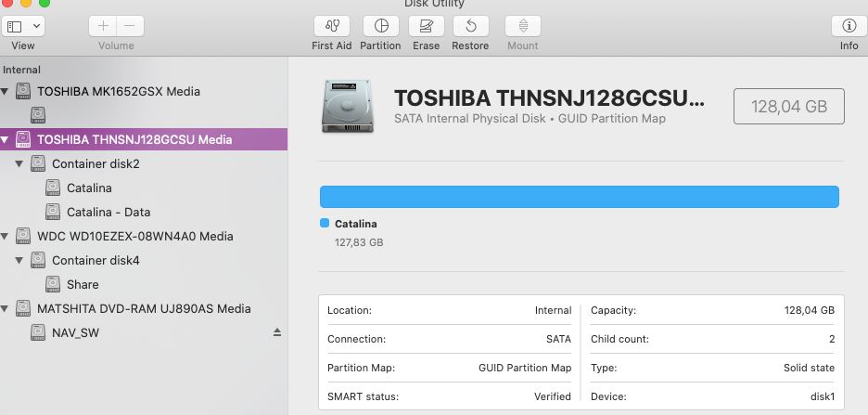Click the Child count value 2
The width and height of the screenshot is (868, 415).
coord(832,339)
